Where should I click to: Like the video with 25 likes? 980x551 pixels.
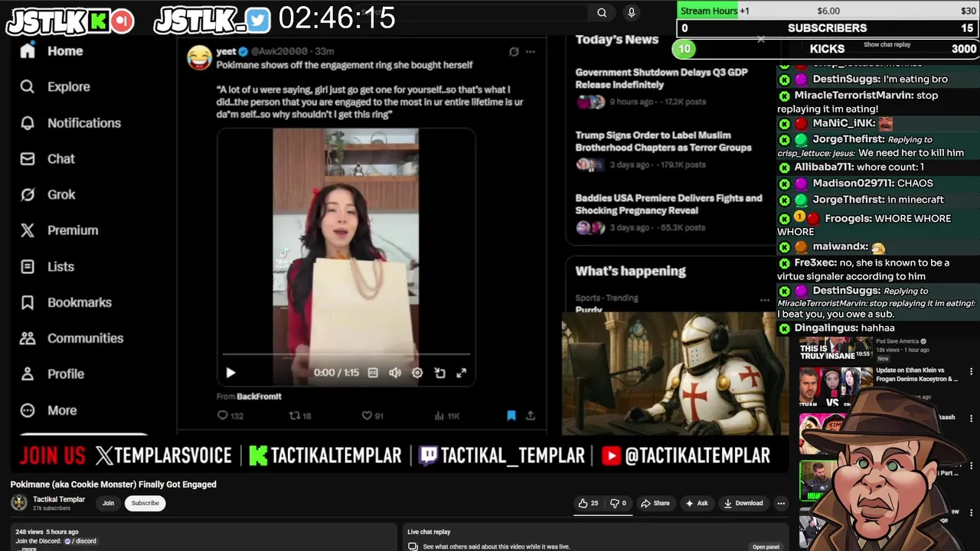589,503
